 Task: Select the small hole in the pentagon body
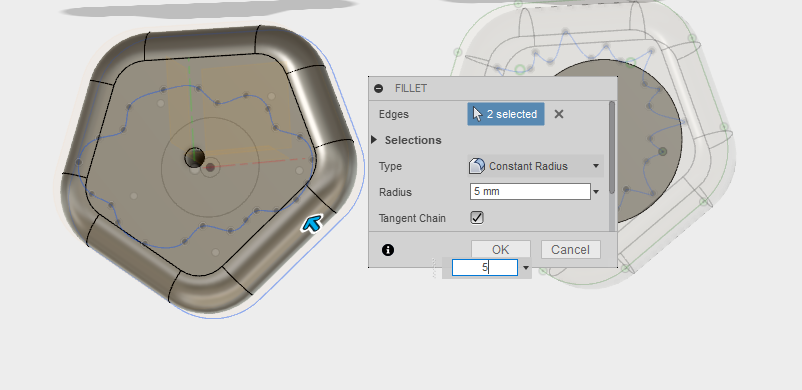coord(194,158)
